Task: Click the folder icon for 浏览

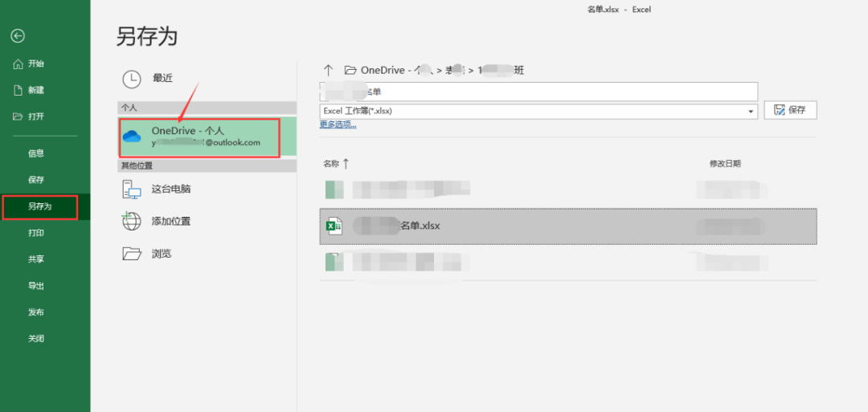Action: pyautogui.click(x=132, y=254)
